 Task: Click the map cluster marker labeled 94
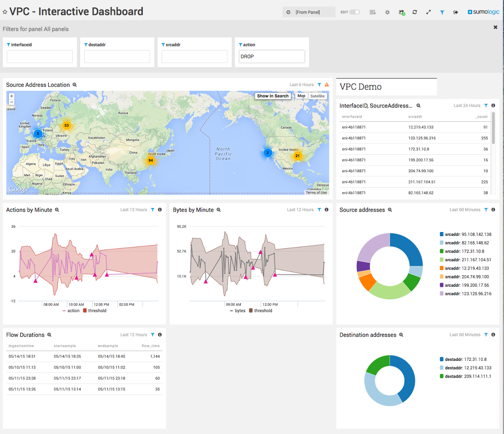pos(151,160)
